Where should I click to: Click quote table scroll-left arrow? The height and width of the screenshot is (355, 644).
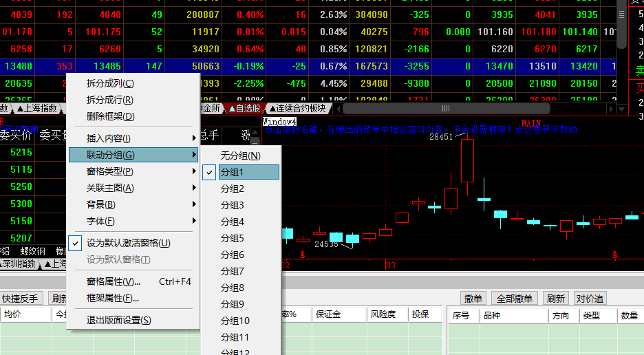(338, 109)
